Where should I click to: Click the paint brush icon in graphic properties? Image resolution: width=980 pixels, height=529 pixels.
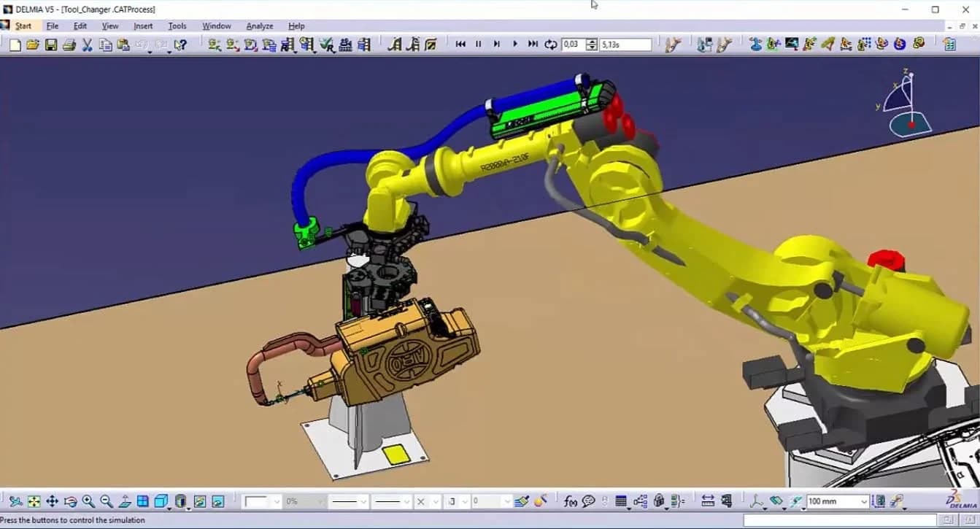point(522,501)
